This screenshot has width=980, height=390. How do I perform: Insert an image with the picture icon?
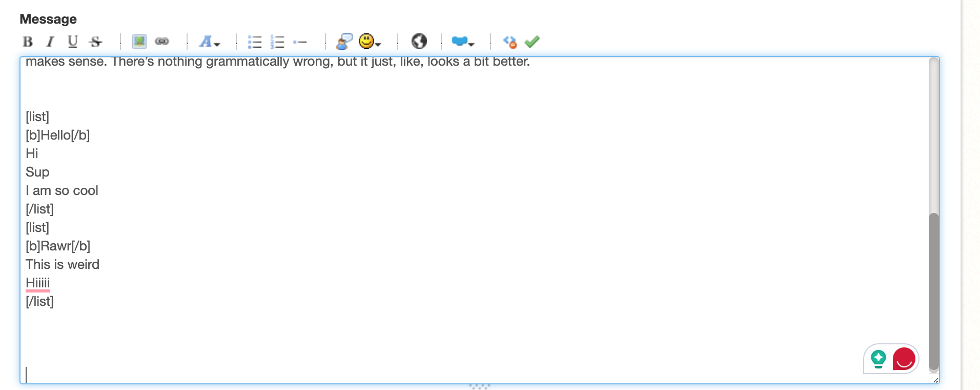139,42
